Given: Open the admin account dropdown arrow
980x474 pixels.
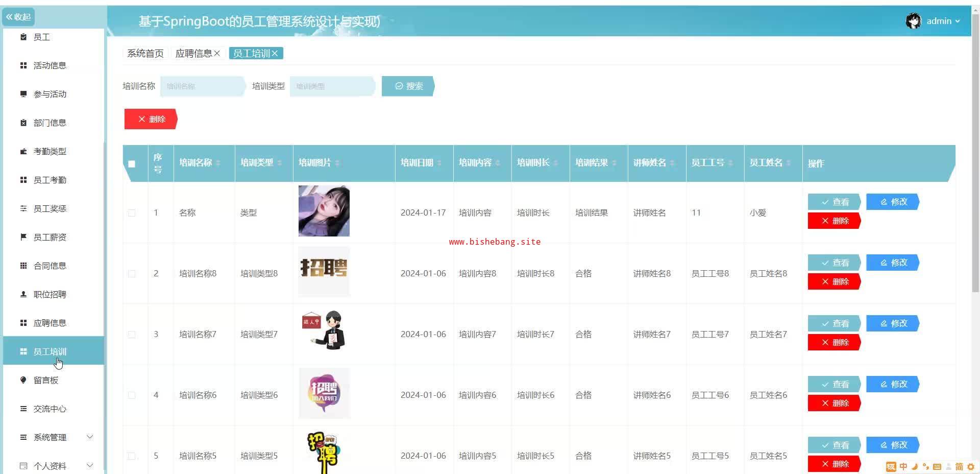Looking at the screenshot, I should click(x=958, y=21).
